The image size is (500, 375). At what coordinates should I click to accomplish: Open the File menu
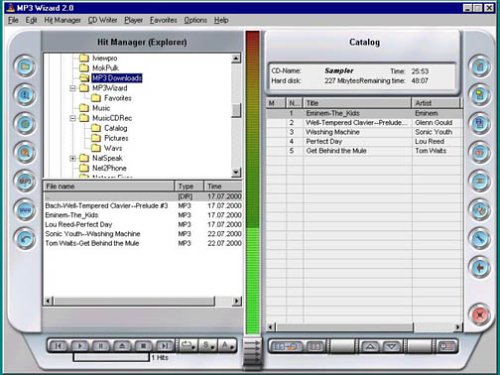[x=13, y=20]
